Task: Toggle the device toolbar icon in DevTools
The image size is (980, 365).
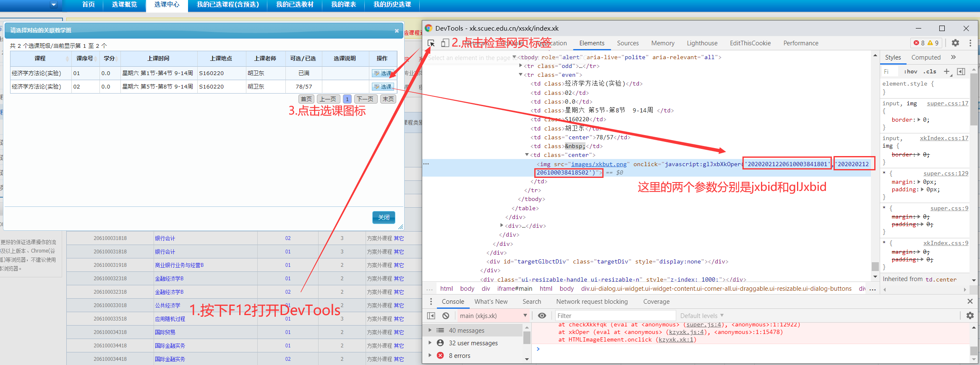Action: pyautogui.click(x=445, y=43)
